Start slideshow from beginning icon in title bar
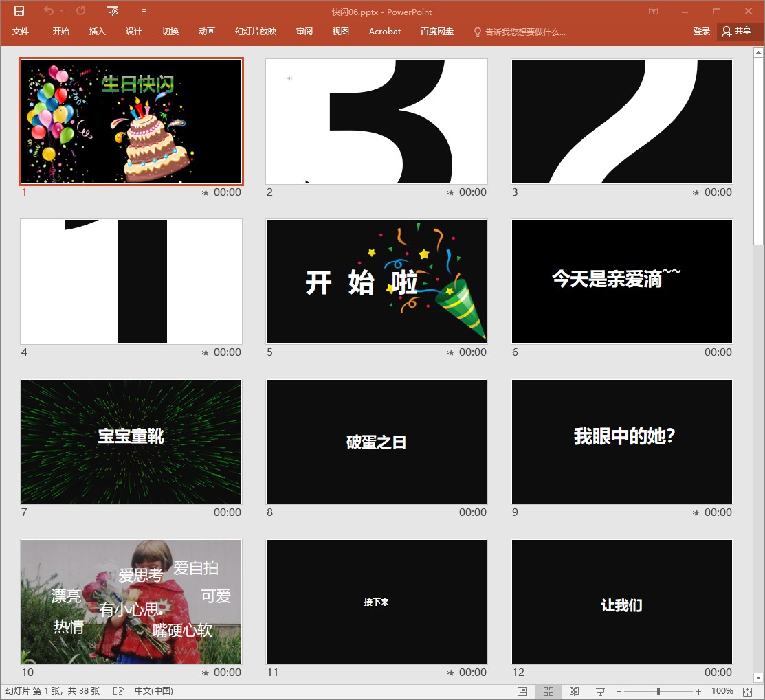The image size is (765, 700). pos(113,11)
